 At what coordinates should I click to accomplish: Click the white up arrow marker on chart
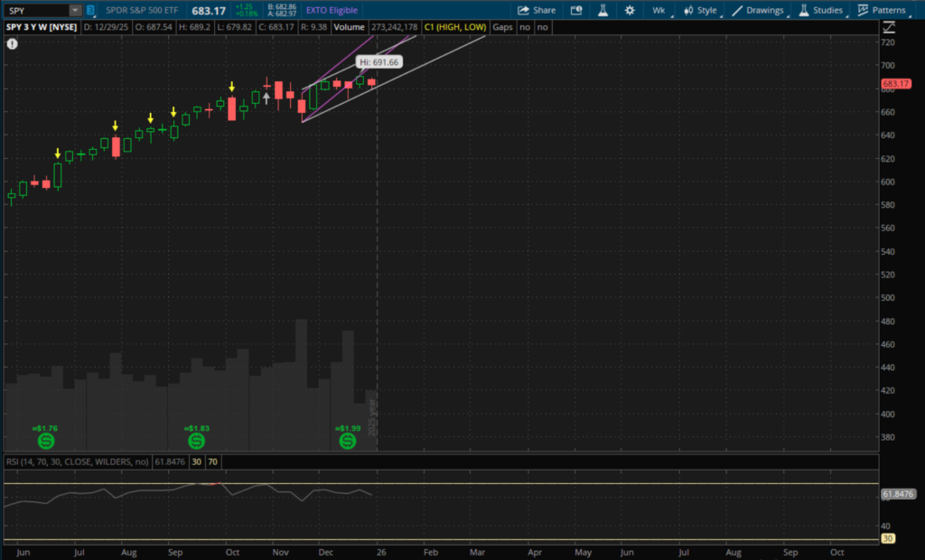266,95
